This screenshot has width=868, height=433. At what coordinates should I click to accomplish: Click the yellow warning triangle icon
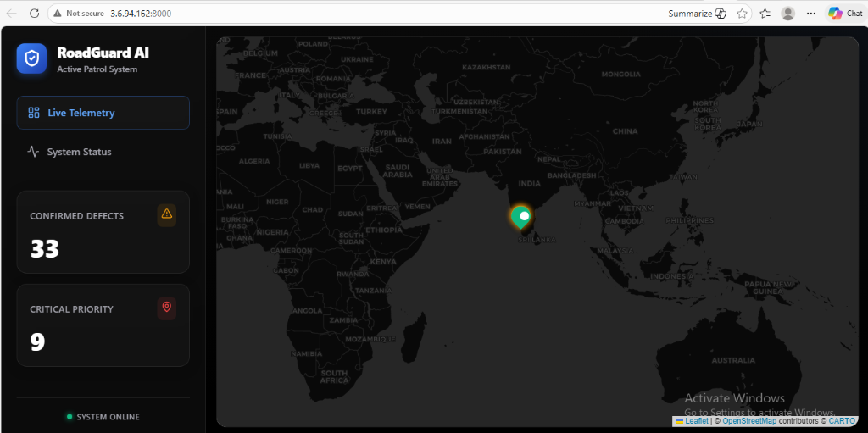[167, 214]
